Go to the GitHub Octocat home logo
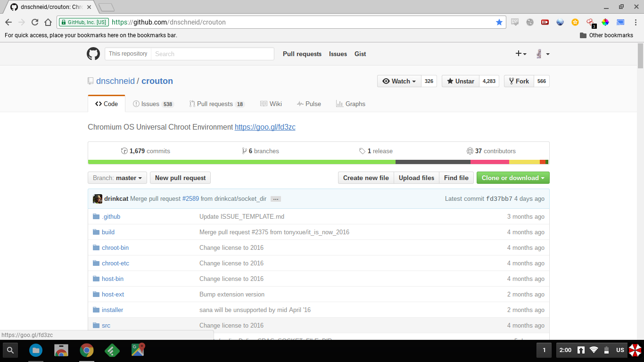644x362 pixels. [93, 54]
